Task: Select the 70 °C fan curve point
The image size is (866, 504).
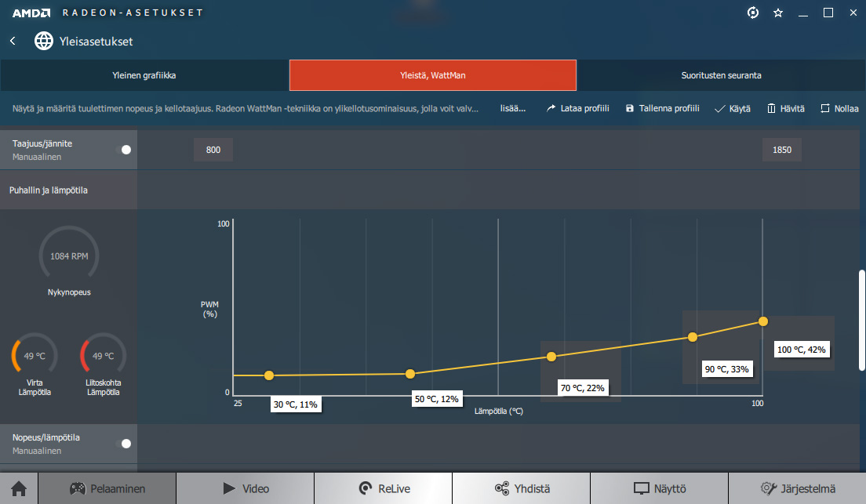Action: (x=551, y=357)
